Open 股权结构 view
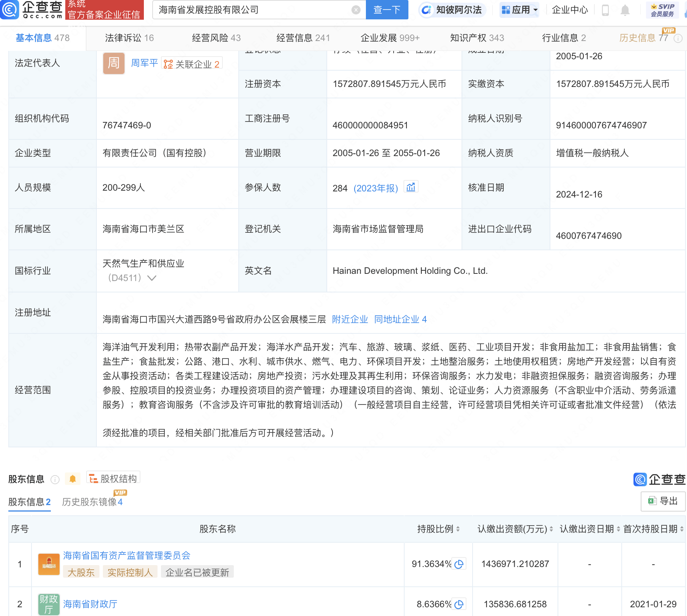 [113, 478]
